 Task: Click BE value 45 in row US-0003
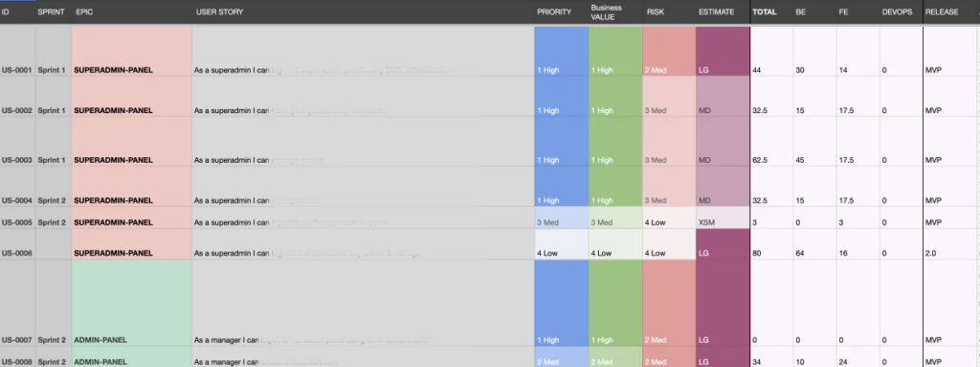pos(815,142)
